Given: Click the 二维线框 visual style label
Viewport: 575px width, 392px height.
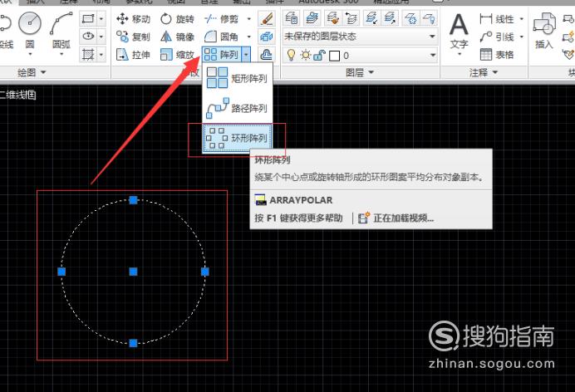Looking at the screenshot, I should 18,96.
